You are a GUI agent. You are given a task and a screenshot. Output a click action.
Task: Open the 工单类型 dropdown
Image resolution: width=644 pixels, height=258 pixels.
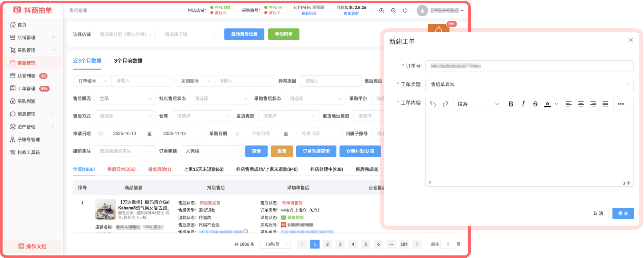click(x=529, y=84)
